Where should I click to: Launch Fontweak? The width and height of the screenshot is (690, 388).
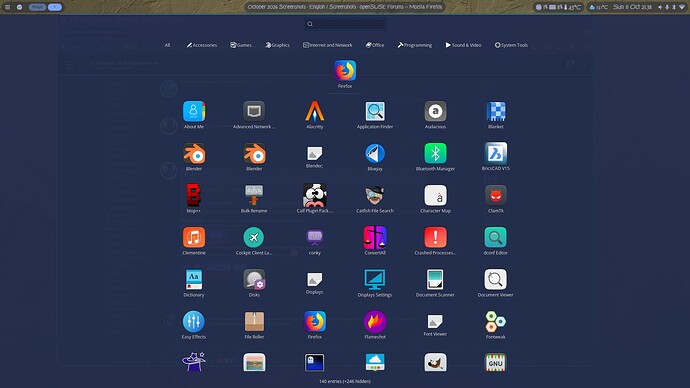pos(495,325)
